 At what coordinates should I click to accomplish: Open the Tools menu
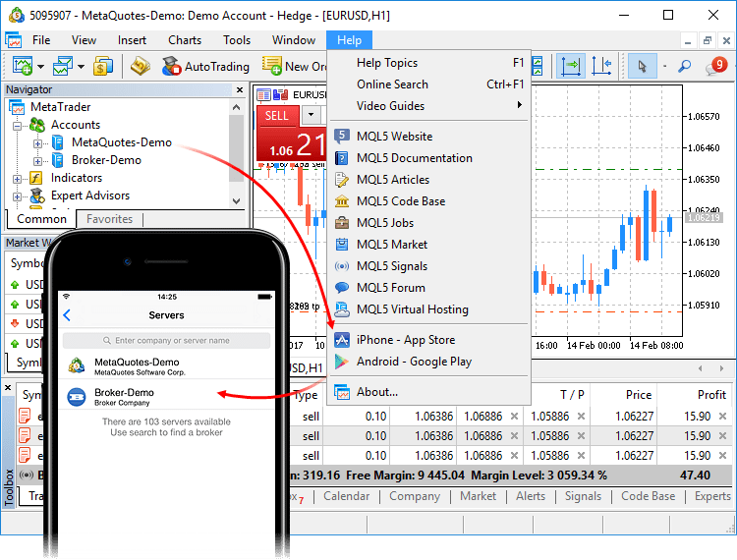pos(237,40)
